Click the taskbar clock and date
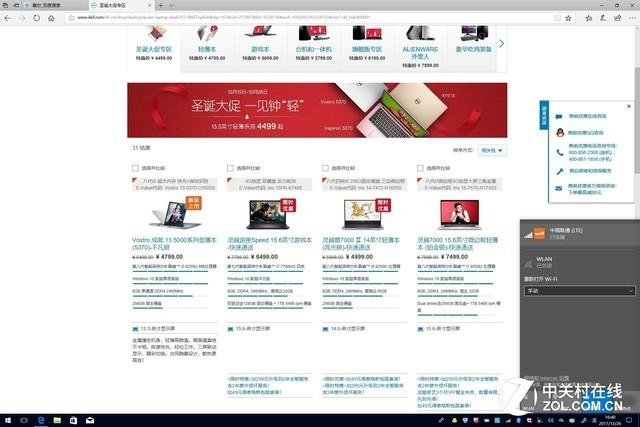Image resolution: width=640 pixels, height=427 pixels. coord(610,420)
